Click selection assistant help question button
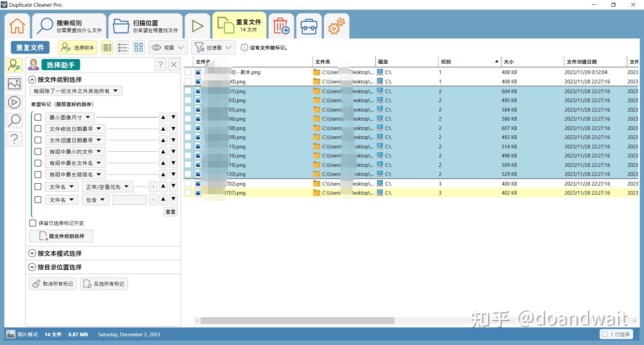 [x=160, y=65]
